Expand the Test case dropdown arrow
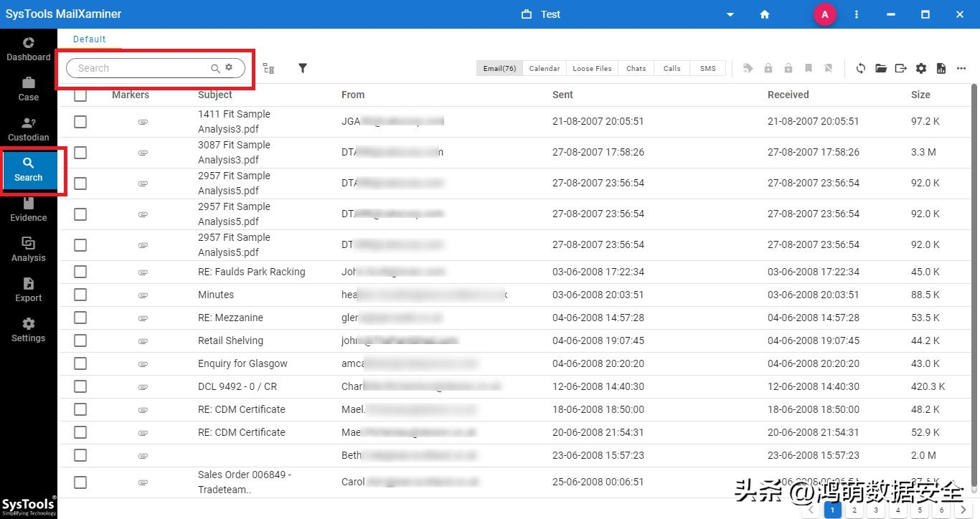Image resolution: width=980 pixels, height=519 pixels. 730,14
